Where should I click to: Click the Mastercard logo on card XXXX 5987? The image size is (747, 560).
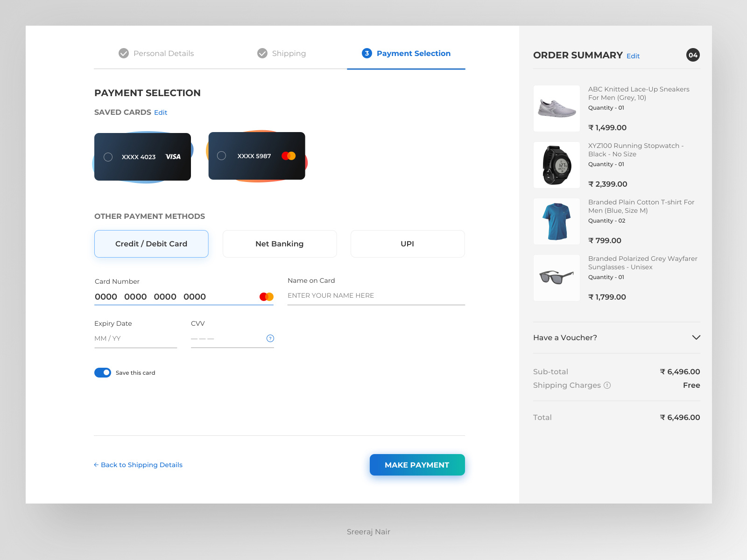coord(288,155)
